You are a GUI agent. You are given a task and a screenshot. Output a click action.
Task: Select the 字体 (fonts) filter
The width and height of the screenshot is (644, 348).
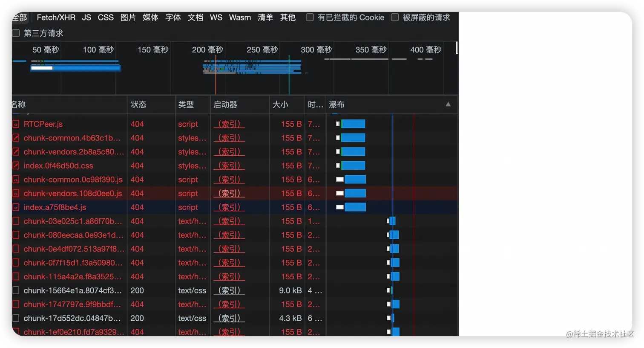click(173, 17)
